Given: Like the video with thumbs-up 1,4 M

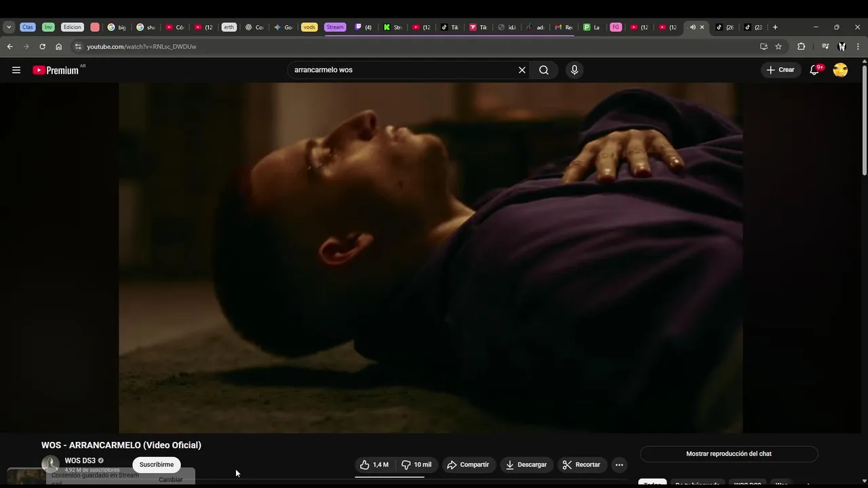Looking at the screenshot, I should tap(374, 464).
